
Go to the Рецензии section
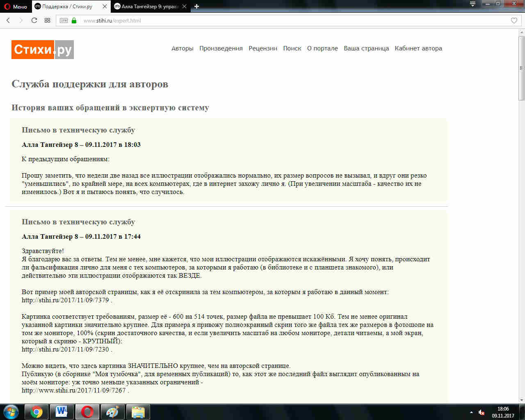pos(263,48)
